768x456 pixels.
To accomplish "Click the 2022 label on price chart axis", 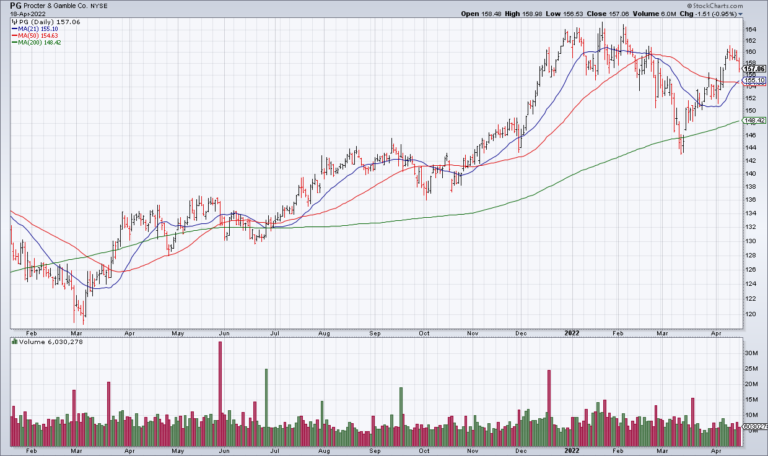I will (572, 333).
